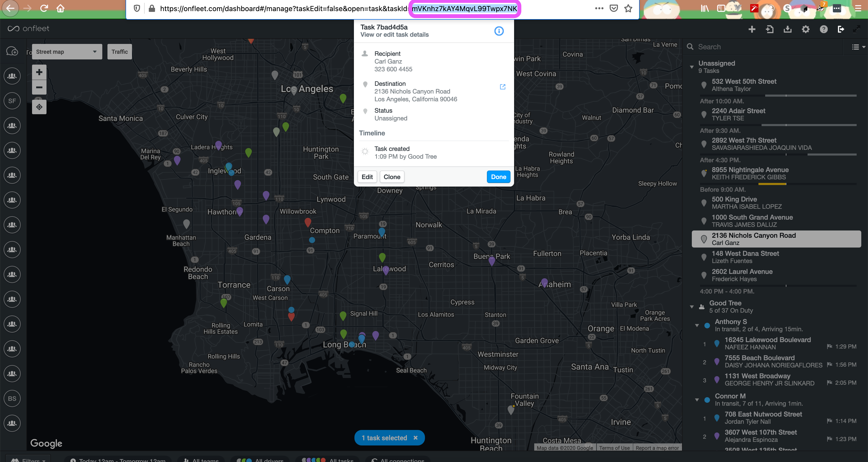Click the create new task plus icon
Image resolution: width=868 pixels, height=462 pixels.
[751, 29]
